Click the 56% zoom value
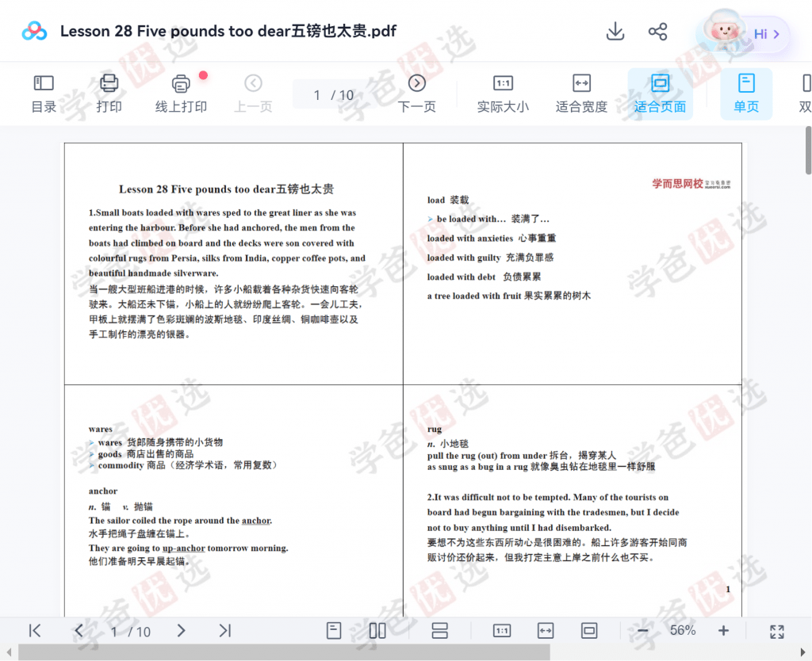This screenshot has width=812, height=661. click(x=683, y=630)
